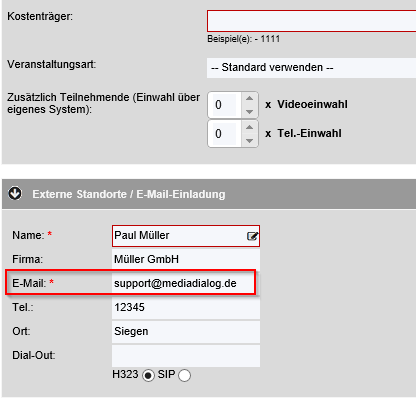Viewport: 416px width, 399px height.
Task: Click the edit icon in the Name field
Action: point(252,236)
